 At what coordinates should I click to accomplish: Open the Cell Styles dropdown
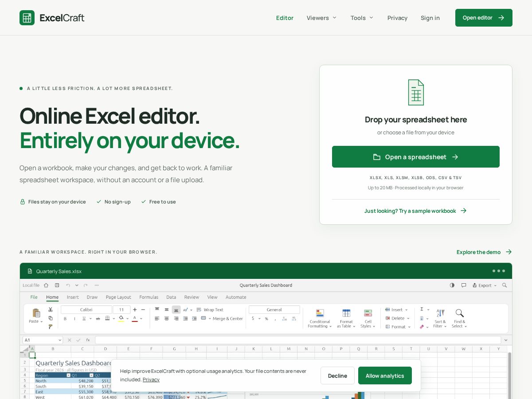368,318
